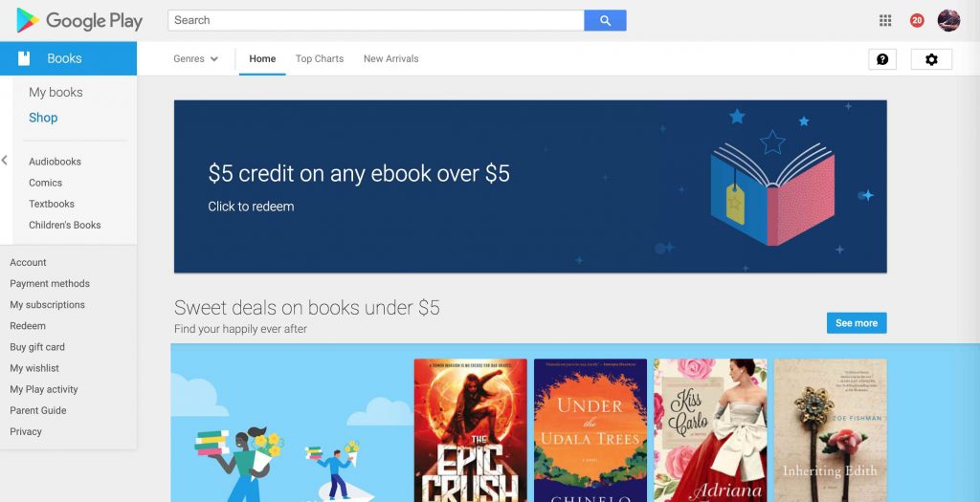Open settings via the gear icon
This screenshot has width=980, height=502.
(x=931, y=59)
